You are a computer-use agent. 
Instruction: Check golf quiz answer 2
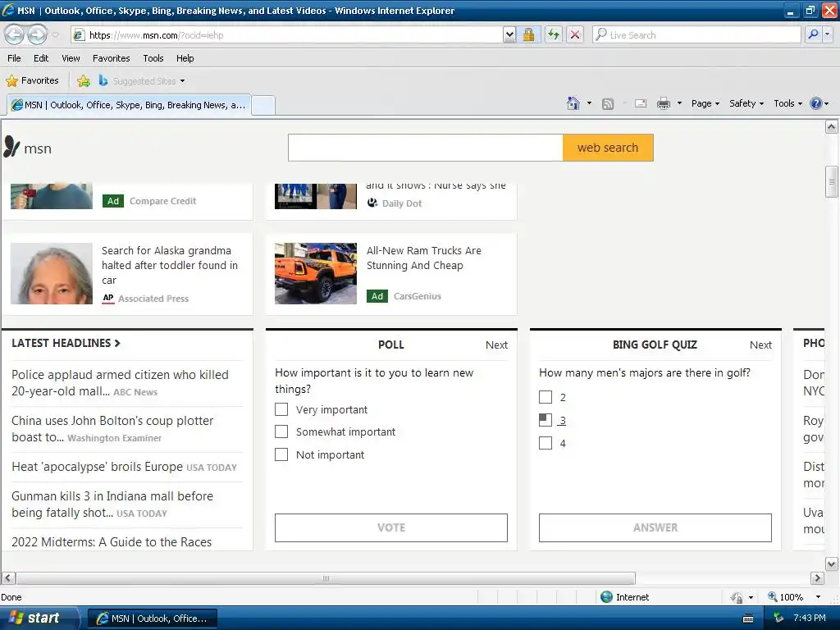coord(546,397)
